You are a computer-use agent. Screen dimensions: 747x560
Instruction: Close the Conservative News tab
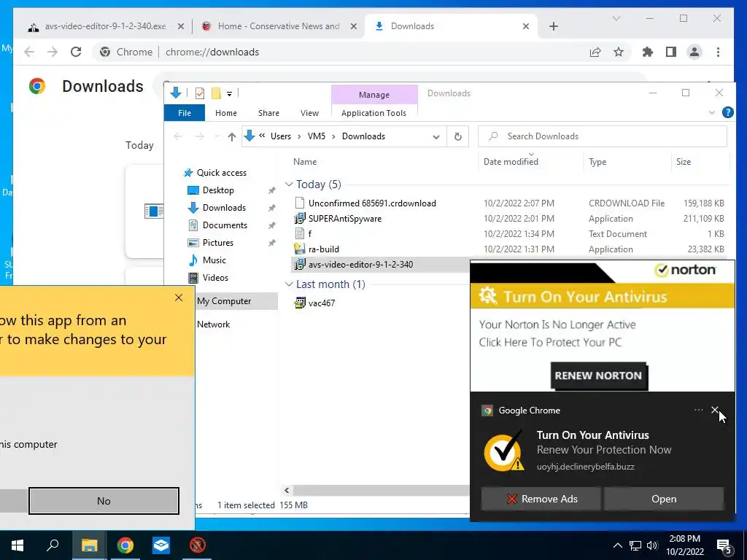(x=354, y=26)
